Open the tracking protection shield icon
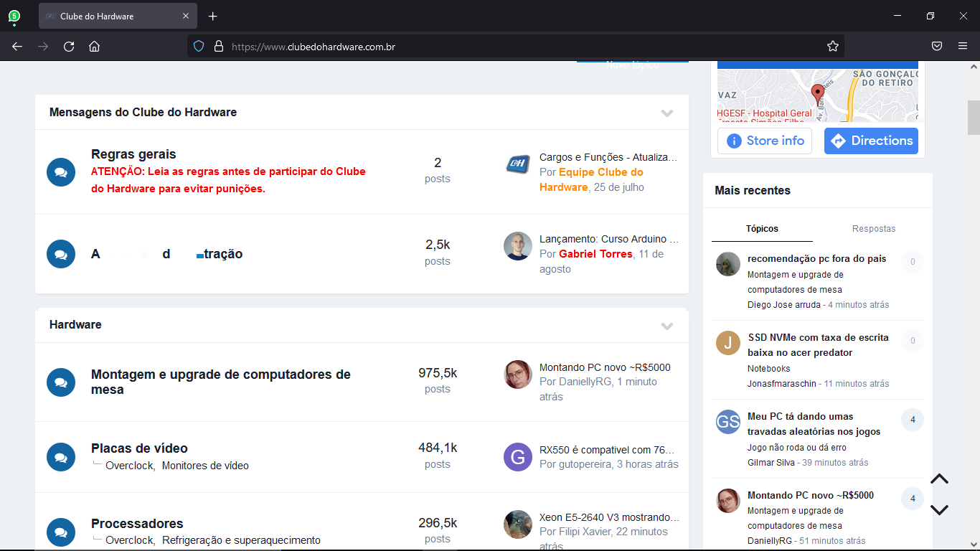 point(199,47)
